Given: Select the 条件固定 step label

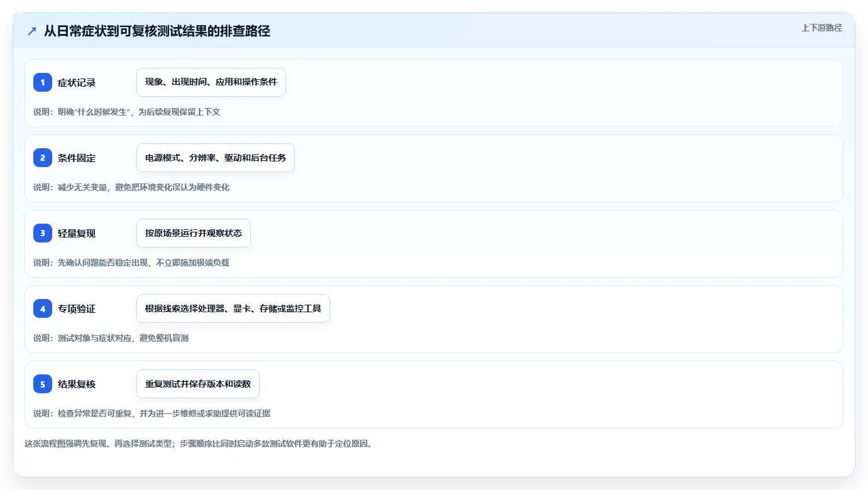Looking at the screenshot, I should (77, 158).
